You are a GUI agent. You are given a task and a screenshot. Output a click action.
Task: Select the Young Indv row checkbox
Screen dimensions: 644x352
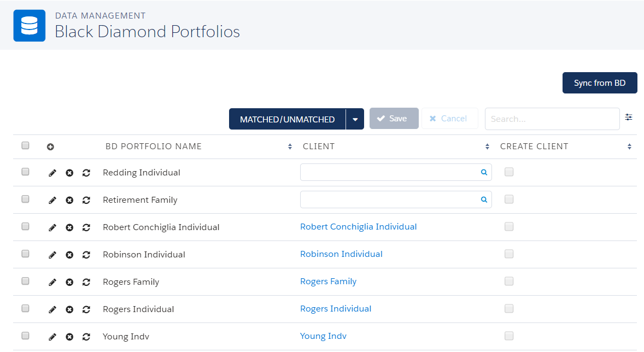tap(26, 336)
